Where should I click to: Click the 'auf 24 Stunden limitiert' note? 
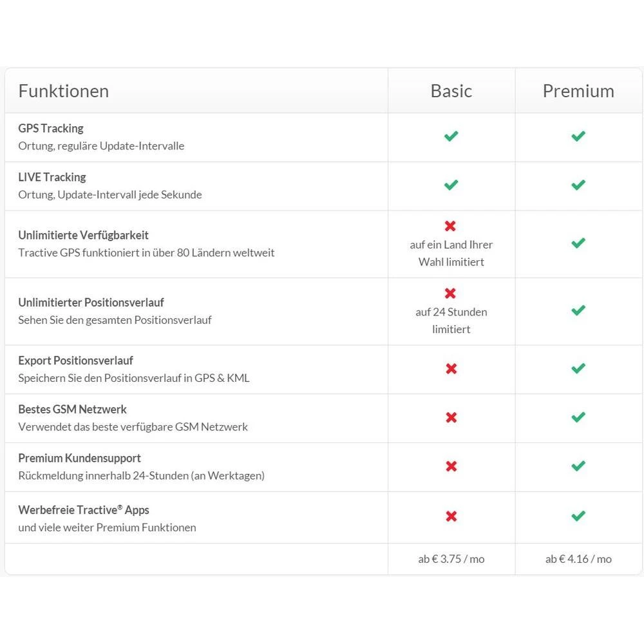(451, 321)
